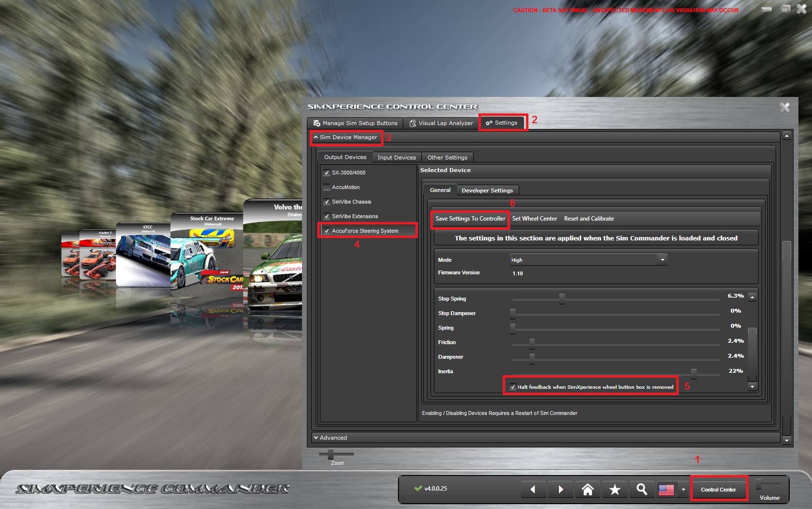The image size is (812, 509).
Task: Open the Developer Settings tab
Action: 487,190
